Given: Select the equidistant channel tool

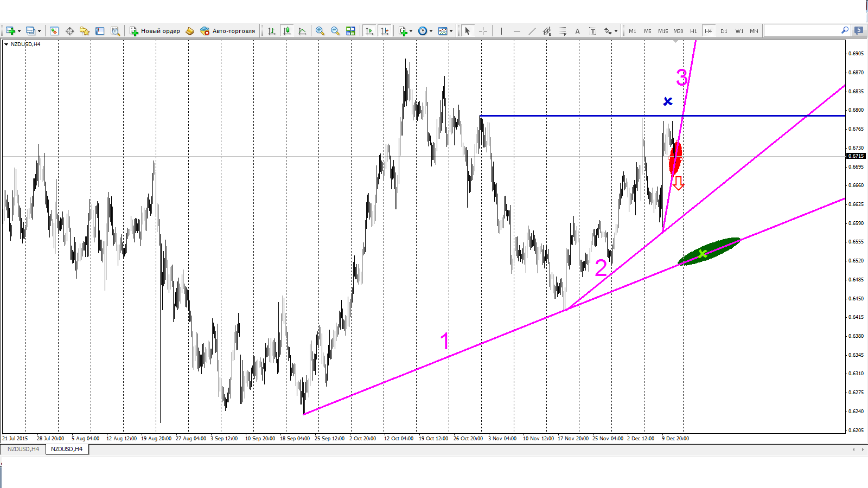Looking at the screenshot, I should pyautogui.click(x=547, y=31).
